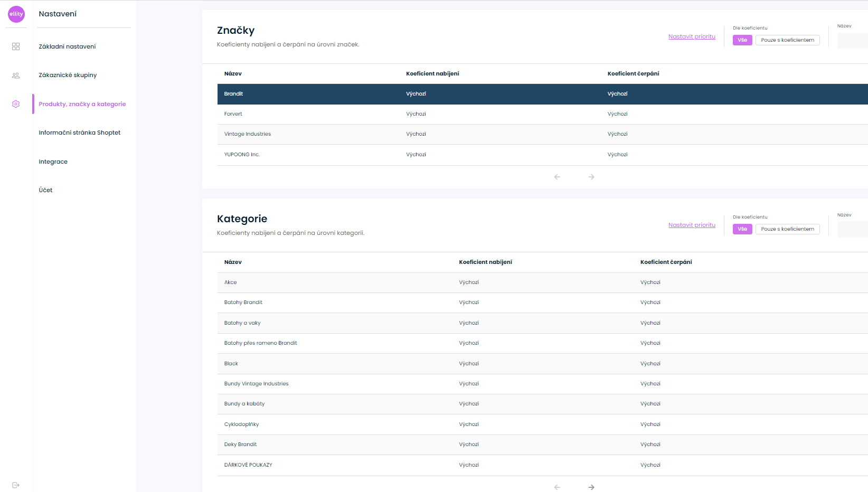Viewport: 868px width, 492px height.
Task: Focus the Název search field in Kategorie
Action: tap(853, 230)
